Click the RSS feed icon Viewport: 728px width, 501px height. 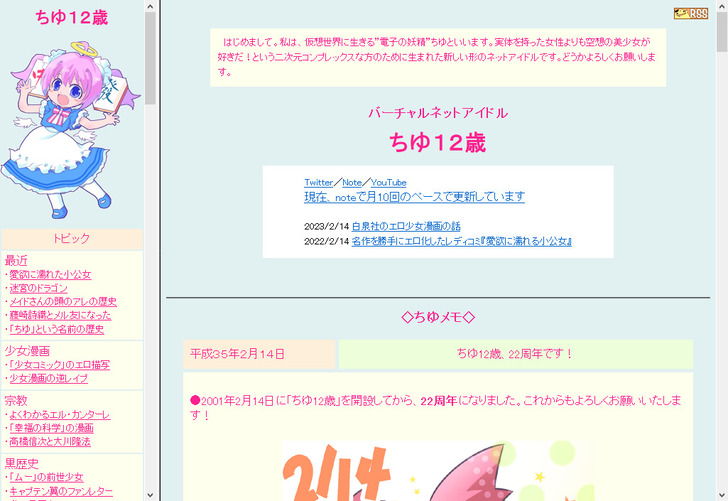click(691, 13)
